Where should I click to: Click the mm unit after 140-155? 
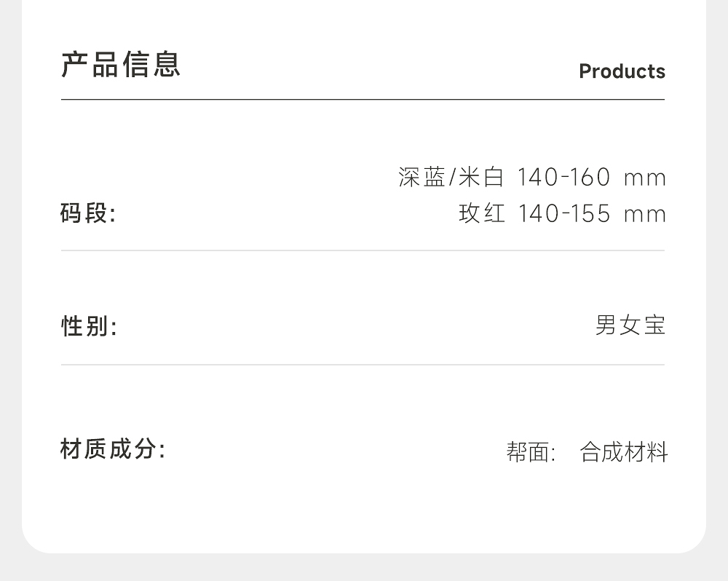point(645,214)
